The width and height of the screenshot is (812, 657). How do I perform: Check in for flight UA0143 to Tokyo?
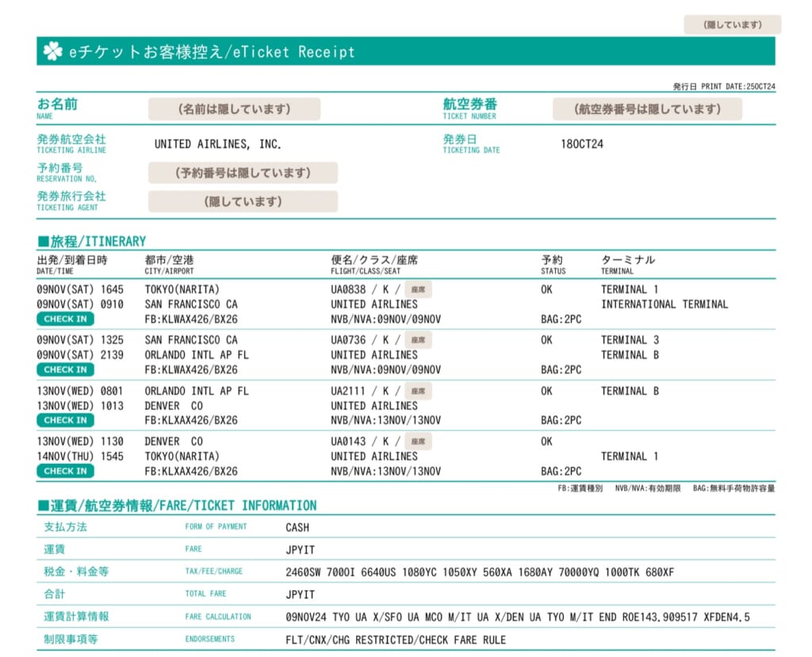coord(65,471)
